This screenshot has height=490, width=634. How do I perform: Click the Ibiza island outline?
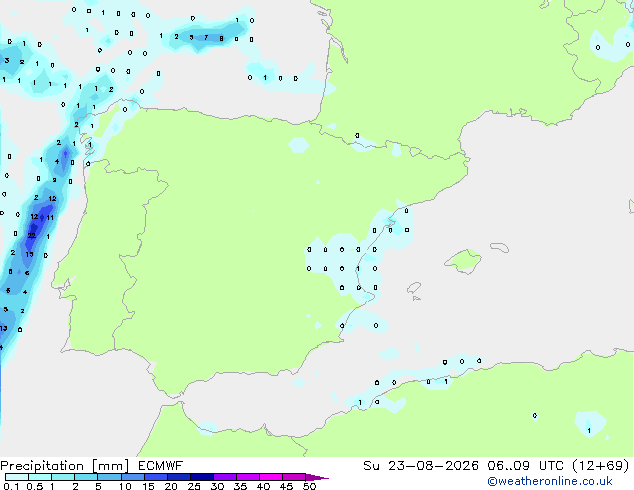pyautogui.click(x=414, y=288)
